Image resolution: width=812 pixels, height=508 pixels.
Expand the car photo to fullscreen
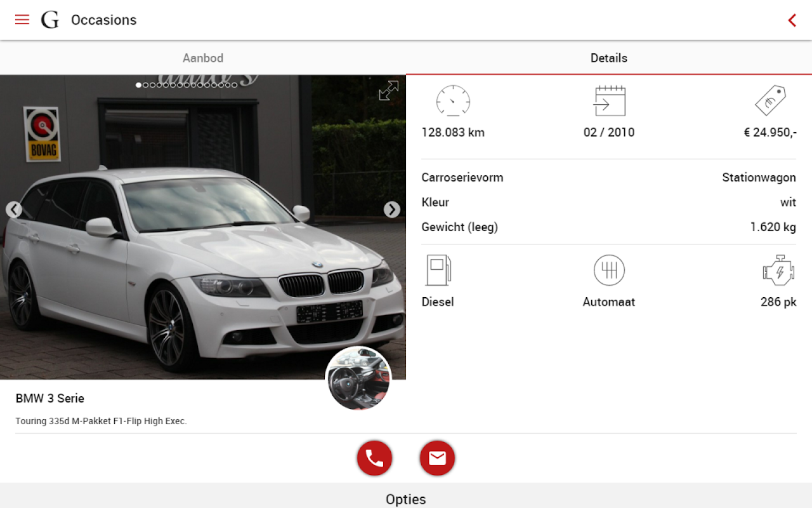click(388, 91)
